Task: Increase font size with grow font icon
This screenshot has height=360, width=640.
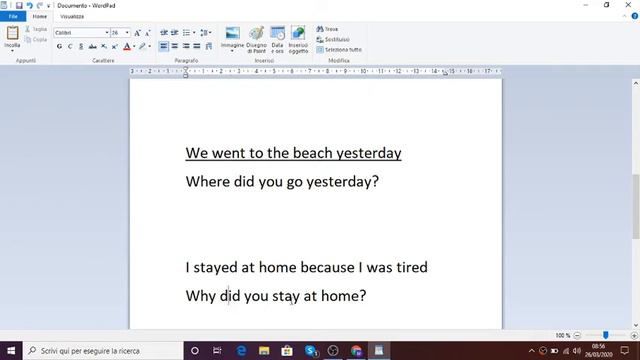Action: [138, 33]
